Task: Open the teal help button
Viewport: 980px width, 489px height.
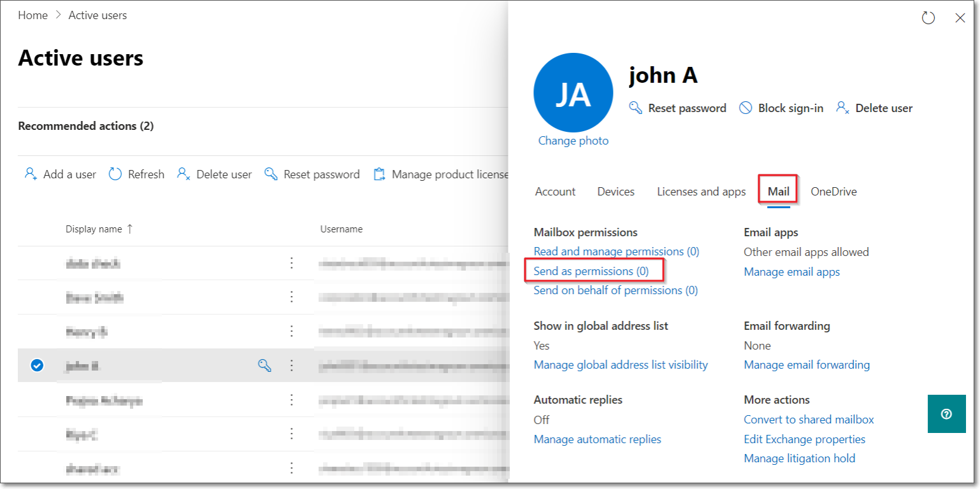Action: tap(946, 414)
